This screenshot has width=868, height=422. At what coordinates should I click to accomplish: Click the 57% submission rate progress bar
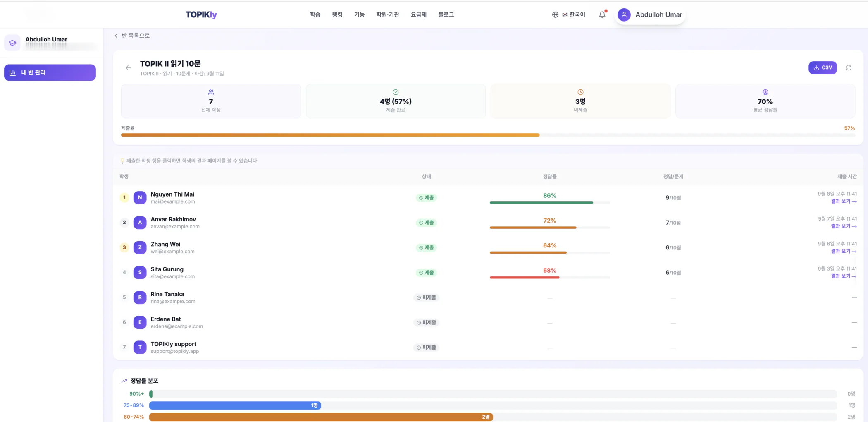pos(488,135)
